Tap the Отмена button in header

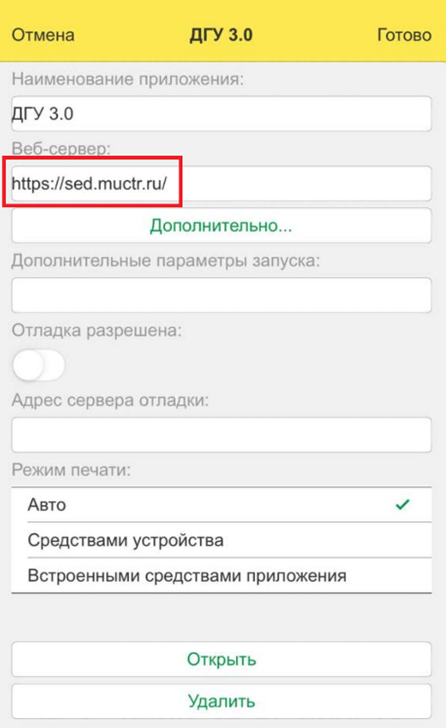(43, 35)
